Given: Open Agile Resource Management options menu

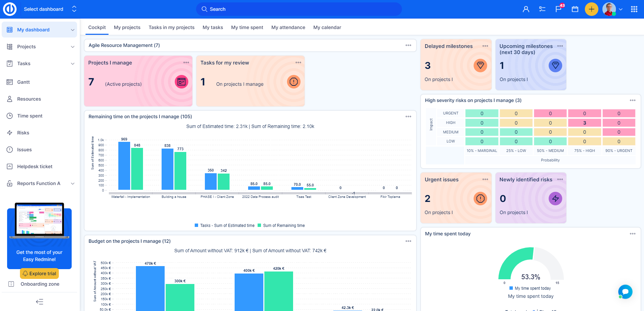Looking at the screenshot, I should [x=408, y=45].
